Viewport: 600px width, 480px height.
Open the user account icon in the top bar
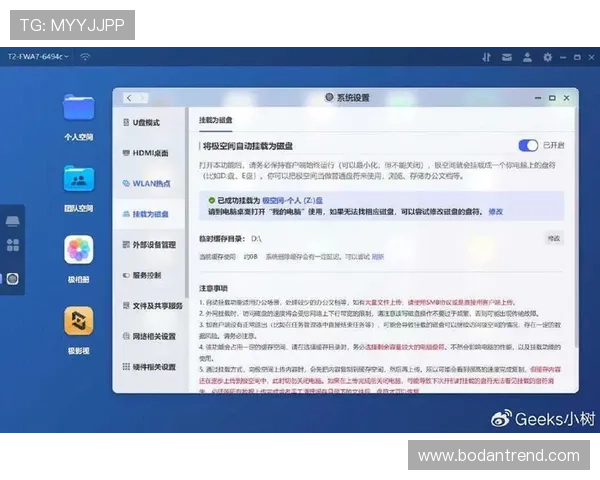click(527, 57)
